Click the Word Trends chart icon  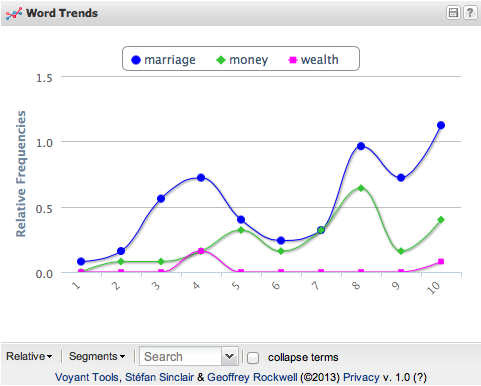coord(14,13)
